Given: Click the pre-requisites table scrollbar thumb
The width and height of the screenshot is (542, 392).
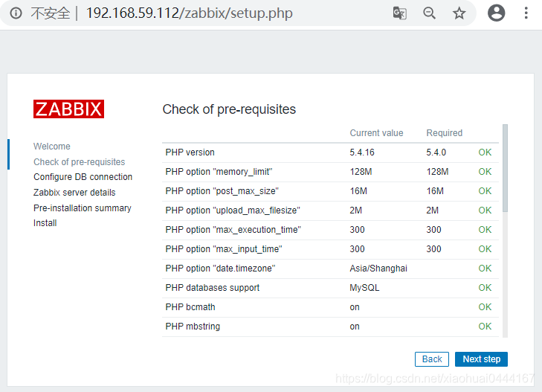Looking at the screenshot, I should click(505, 168).
